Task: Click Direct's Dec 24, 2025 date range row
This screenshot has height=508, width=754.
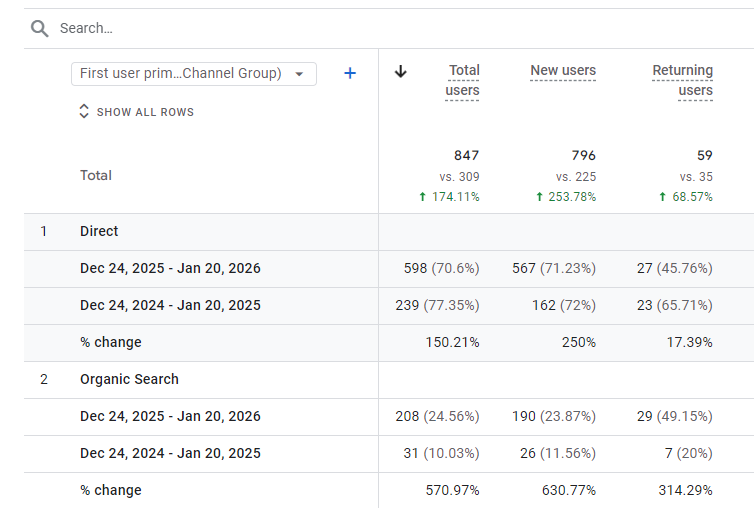Action: [389, 268]
